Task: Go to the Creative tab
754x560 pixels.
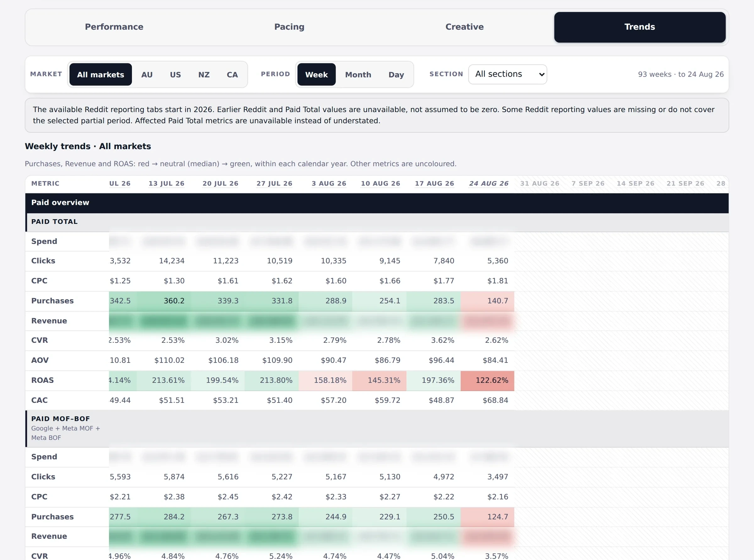Action: (x=464, y=27)
